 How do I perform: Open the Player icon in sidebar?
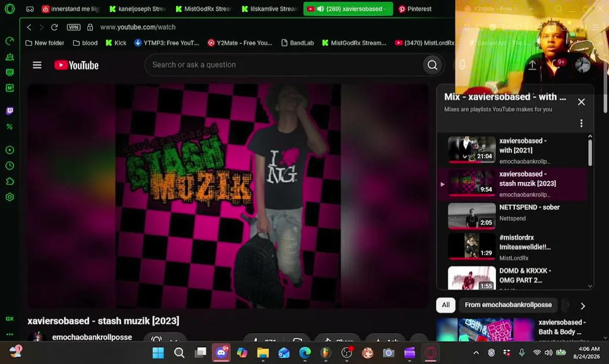[x=10, y=150]
